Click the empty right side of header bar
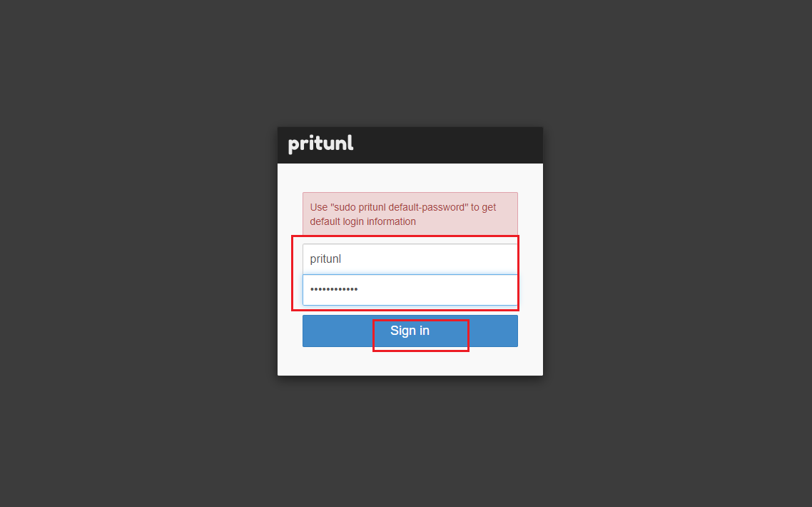812x507 pixels. pyautogui.click(x=499, y=145)
